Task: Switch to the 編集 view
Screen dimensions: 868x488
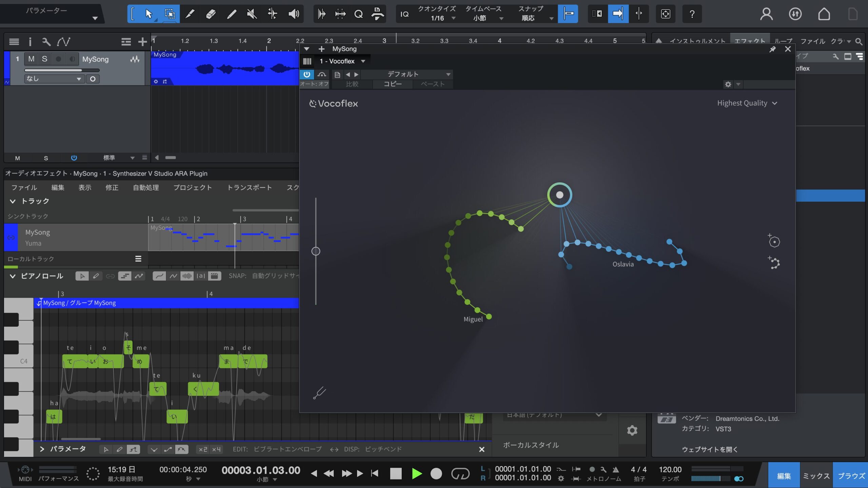Action: point(784,476)
